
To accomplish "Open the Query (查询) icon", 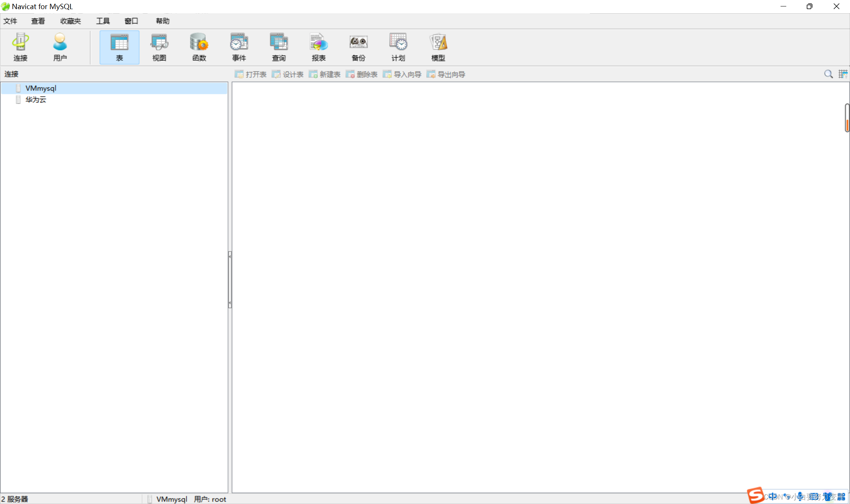I will click(279, 47).
